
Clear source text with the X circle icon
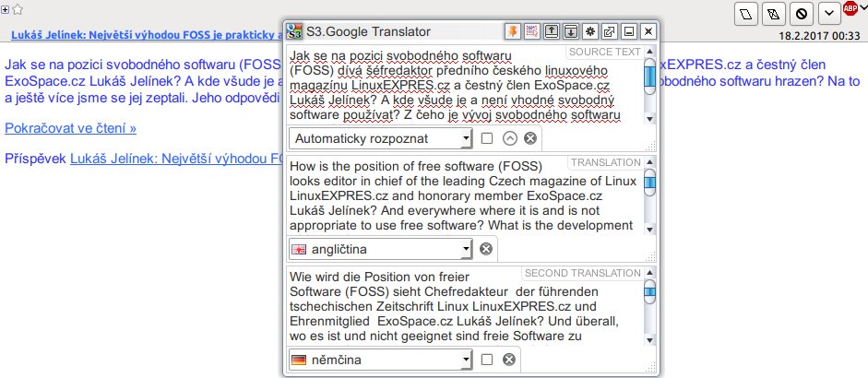coord(530,138)
